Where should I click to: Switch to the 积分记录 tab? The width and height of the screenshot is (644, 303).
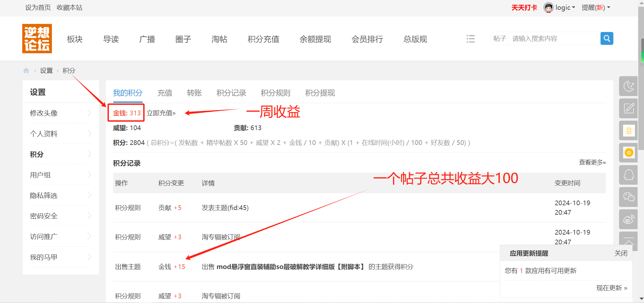pyautogui.click(x=231, y=93)
